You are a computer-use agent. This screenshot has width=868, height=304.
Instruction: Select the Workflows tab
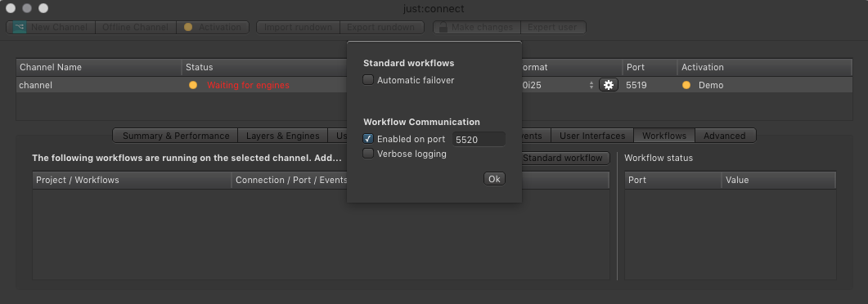[664, 136]
